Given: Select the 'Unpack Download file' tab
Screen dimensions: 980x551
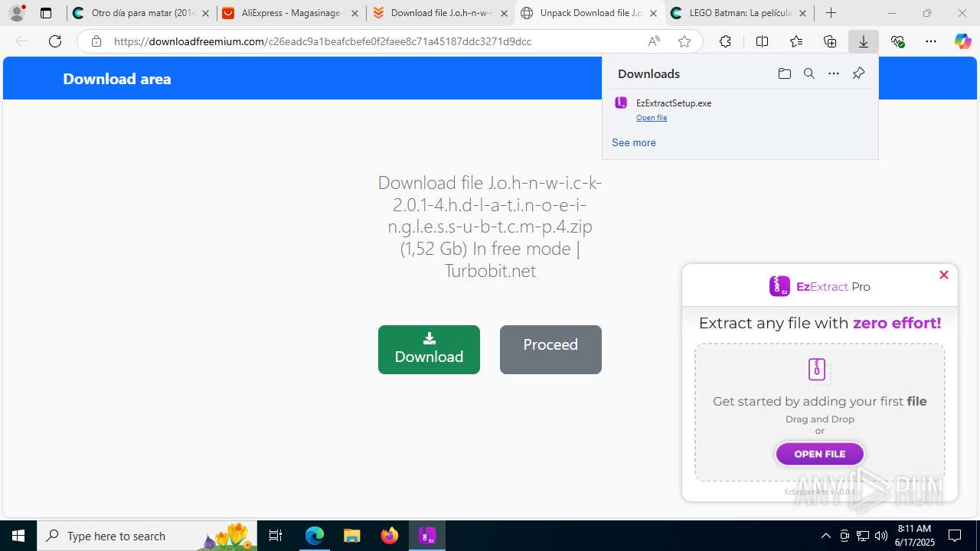Looking at the screenshot, I should (x=590, y=13).
